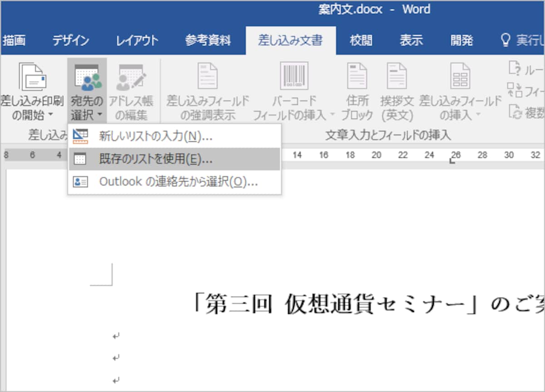Open 差し込みフィールドの挿入 dropdown
This screenshot has width=545, height=392.
click(460, 93)
